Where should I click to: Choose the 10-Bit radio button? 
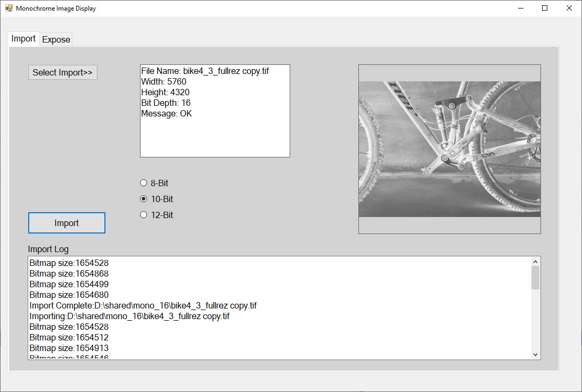(x=143, y=199)
